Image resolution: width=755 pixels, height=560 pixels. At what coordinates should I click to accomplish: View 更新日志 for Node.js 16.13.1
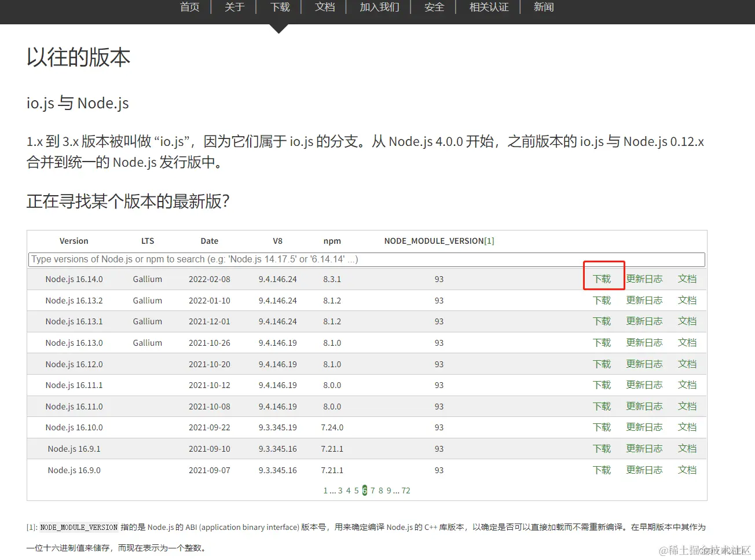(x=644, y=321)
